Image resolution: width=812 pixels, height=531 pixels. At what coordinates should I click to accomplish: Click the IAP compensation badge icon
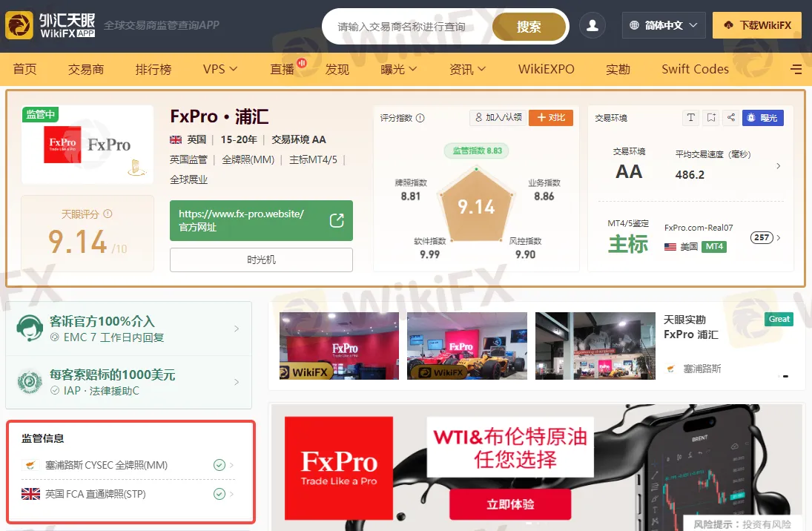(30, 382)
